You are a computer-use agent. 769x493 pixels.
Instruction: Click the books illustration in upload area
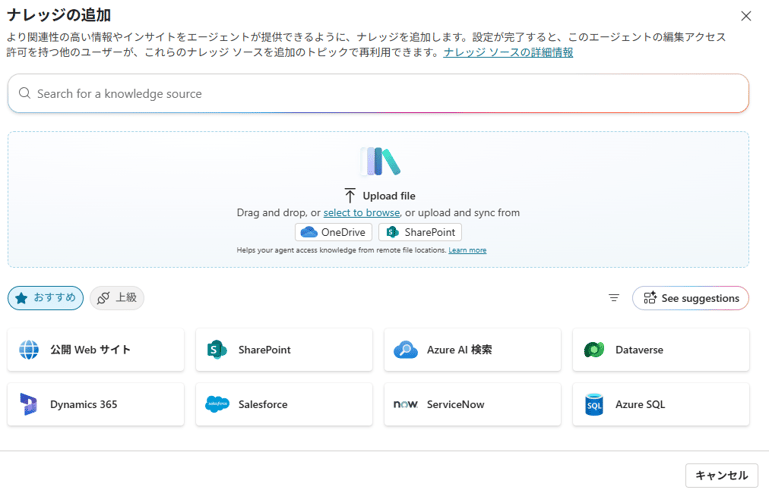click(x=380, y=161)
